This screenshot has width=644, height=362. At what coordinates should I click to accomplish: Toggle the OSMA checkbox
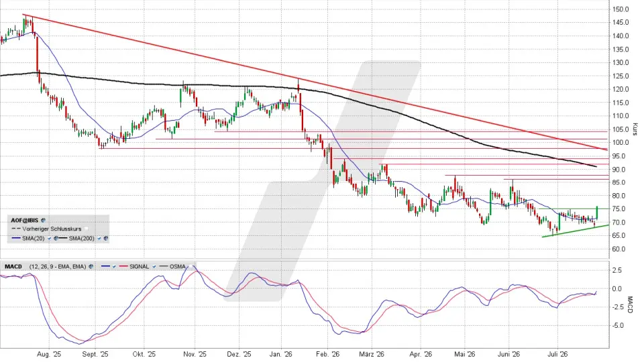coord(191,266)
